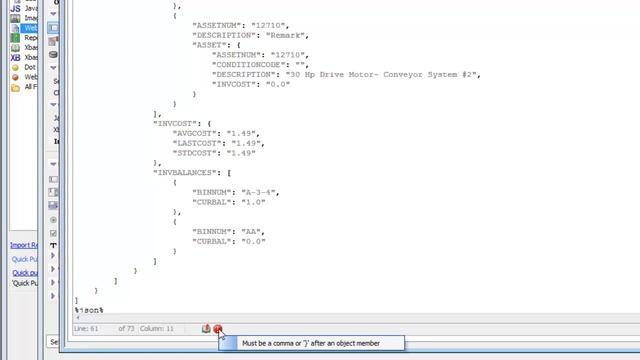Screen dimensions: 640x360
Task: Click the "ASSET": { line
Action: (x=216, y=45)
